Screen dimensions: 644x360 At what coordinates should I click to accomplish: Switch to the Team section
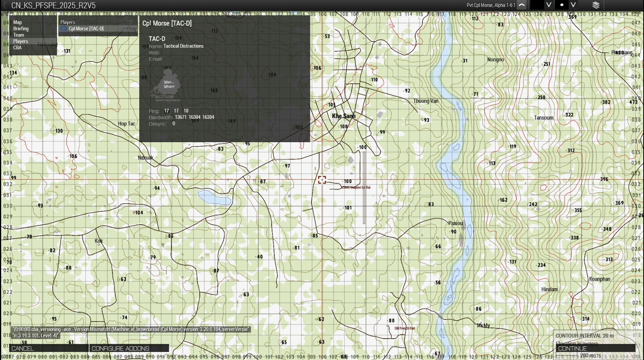click(19, 35)
